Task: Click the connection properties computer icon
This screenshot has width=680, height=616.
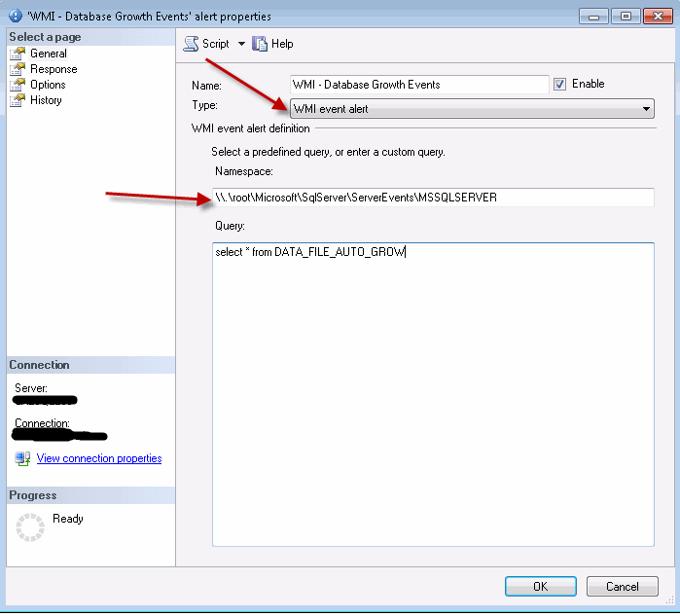Action: pyautogui.click(x=22, y=458)
